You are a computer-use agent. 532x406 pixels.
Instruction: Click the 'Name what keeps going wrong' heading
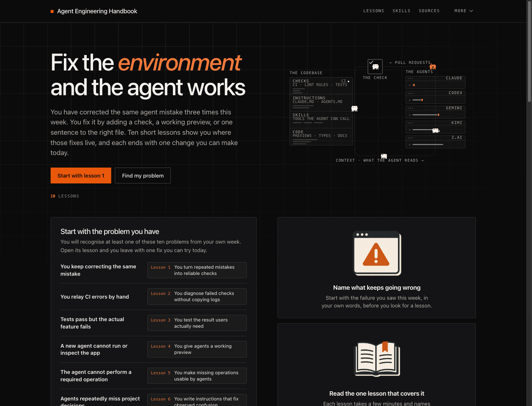pyautogui.click(x=377, y=288)
